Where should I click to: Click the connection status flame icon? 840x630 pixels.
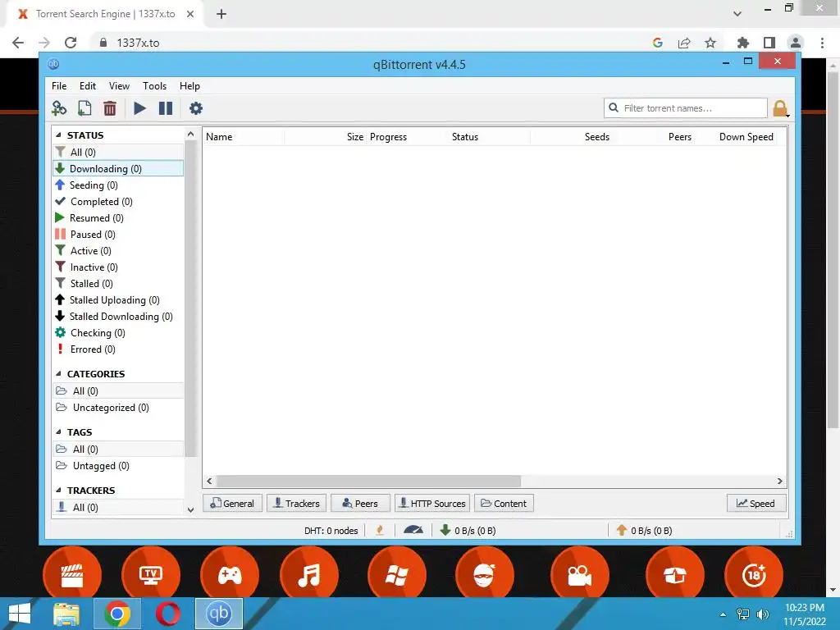click(x=380, y=531)
